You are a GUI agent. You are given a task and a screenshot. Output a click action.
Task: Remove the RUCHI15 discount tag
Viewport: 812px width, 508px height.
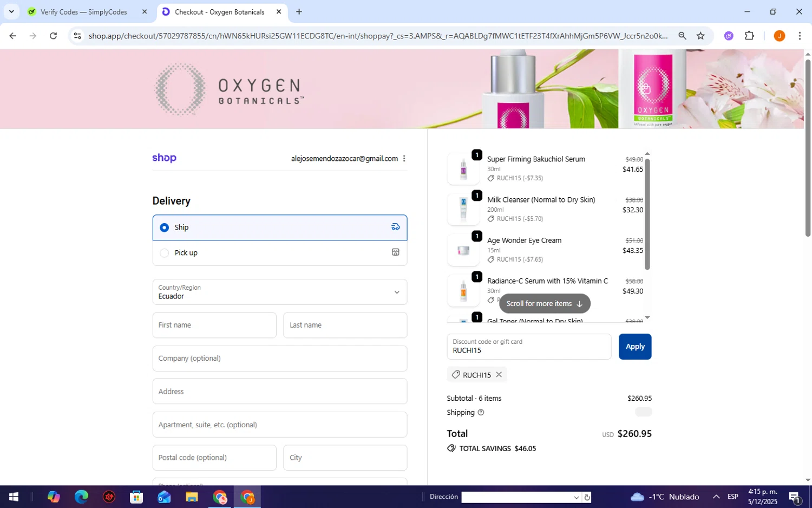click(x=499, y=374)
